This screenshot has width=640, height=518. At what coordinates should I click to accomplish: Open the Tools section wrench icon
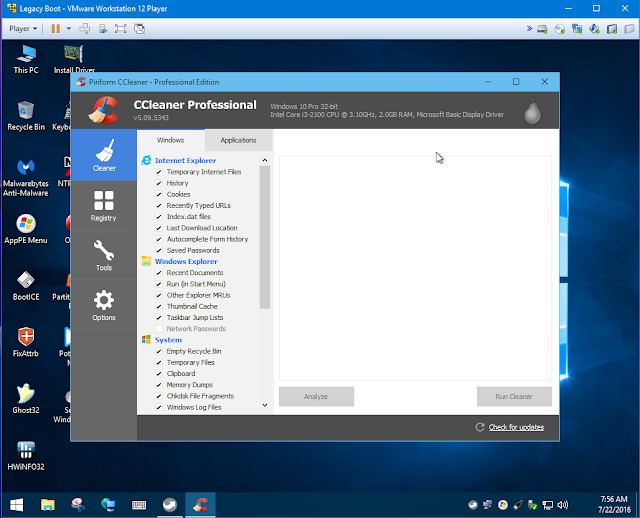(104, 250)
